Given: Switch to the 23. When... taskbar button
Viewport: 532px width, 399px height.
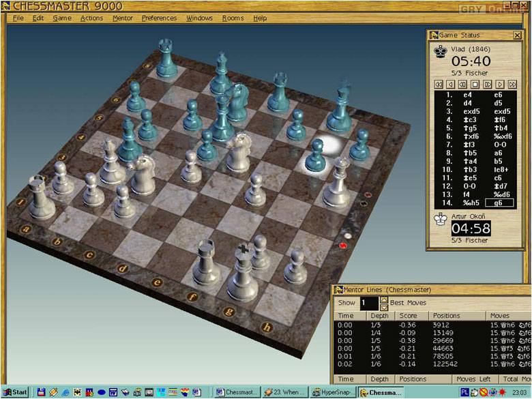Looking at the screenshot, I should pyautogui.click(x=286, y=392).
